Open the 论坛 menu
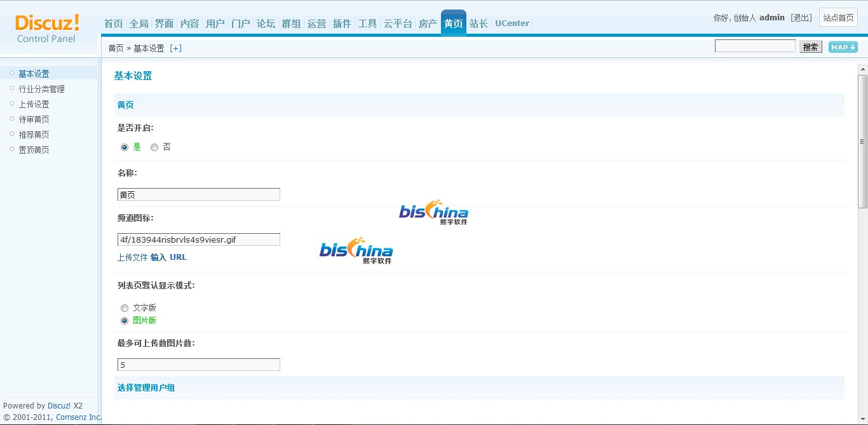Viewport: 868px width, 425px height. [266, 24]
